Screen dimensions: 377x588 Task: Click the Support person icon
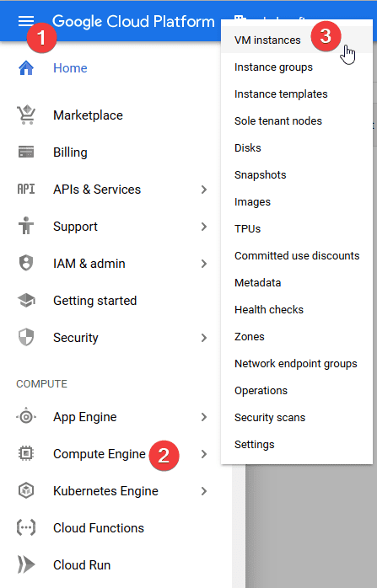[26, 226]
